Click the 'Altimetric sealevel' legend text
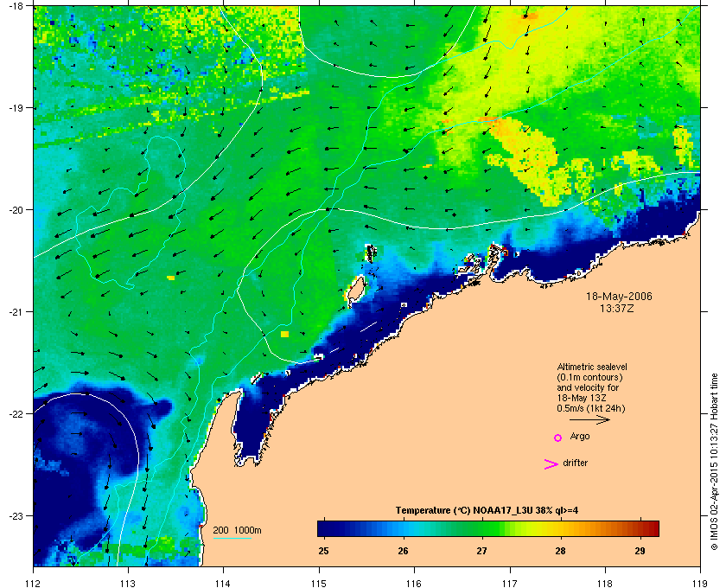Image resolution: width=726 pixels, height=588 pixels. [592, 367]
